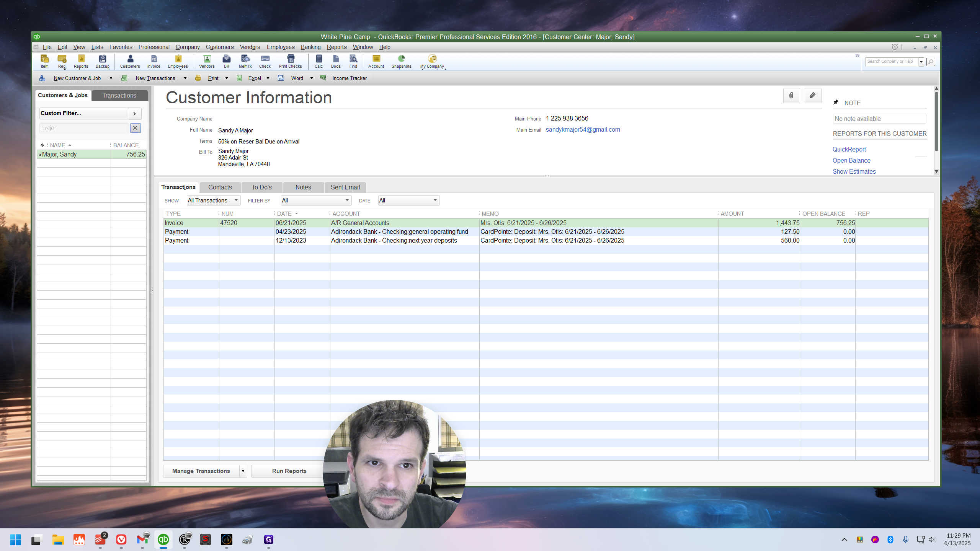
Task: Open MemTx memorized transactions icon
Action: click(x=245, y=61)
